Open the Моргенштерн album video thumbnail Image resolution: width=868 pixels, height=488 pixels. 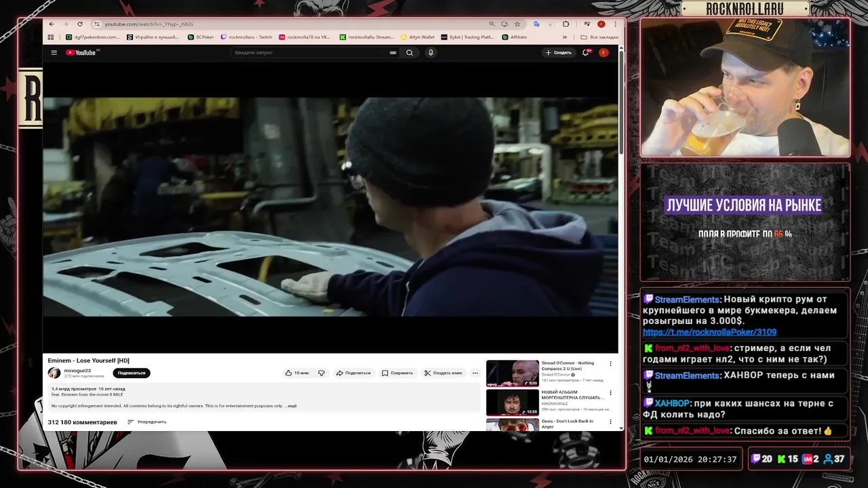pos(513,403)
